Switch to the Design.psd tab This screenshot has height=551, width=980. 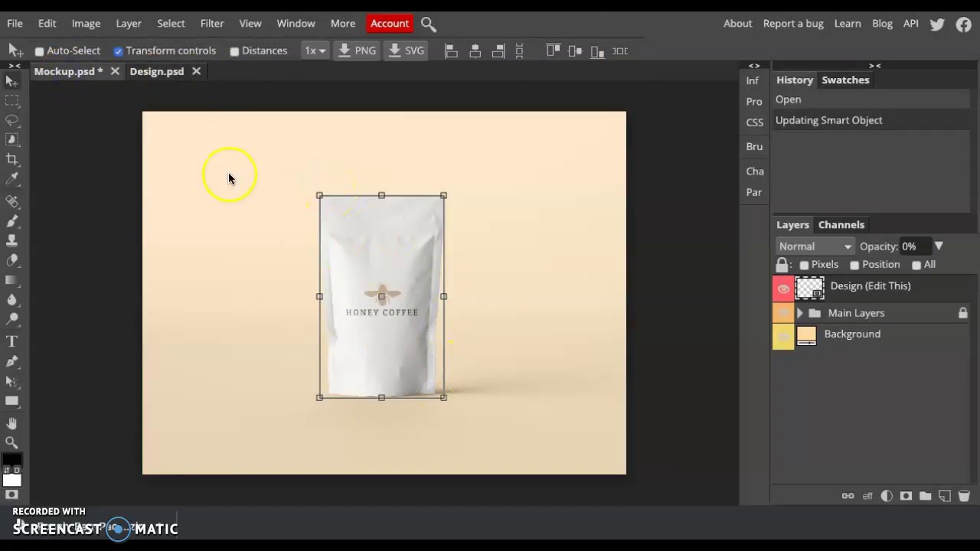pyautogui.click(x=157, y=71)
